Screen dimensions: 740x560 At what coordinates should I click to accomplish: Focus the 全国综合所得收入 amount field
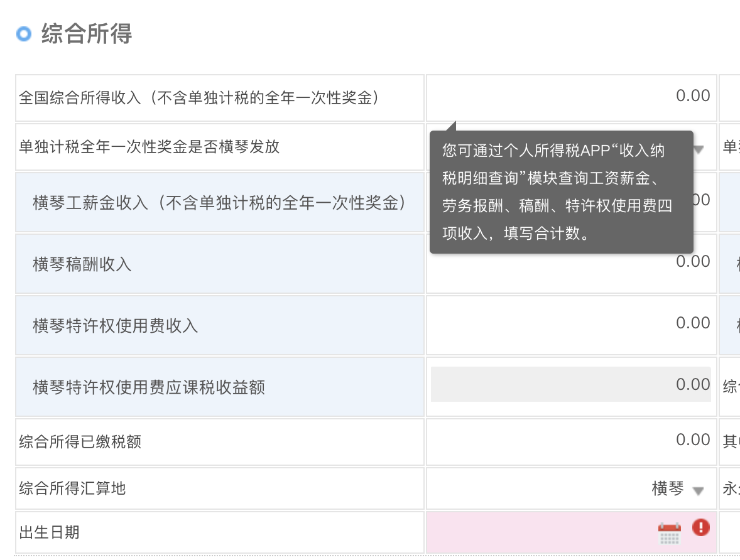(570, 97)
